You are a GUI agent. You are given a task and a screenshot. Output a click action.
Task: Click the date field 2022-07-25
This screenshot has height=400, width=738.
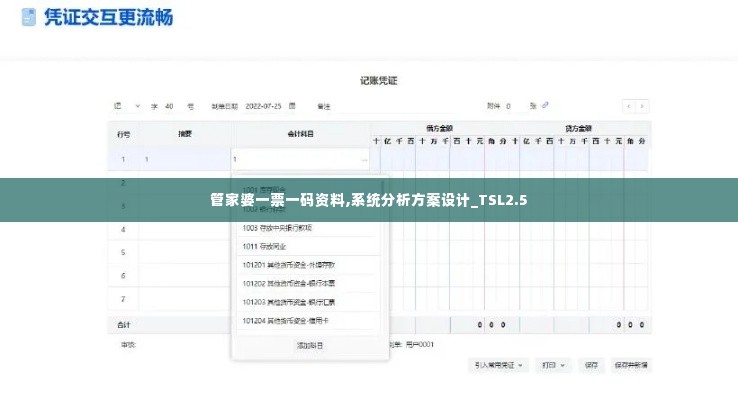coord(263,106)
